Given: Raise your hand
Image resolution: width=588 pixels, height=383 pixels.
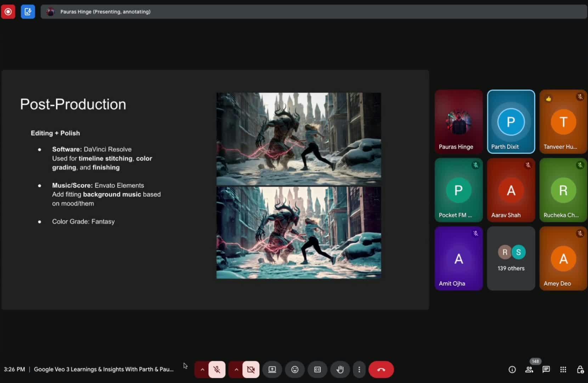Looking at the screenshot, I should (340, 370).
